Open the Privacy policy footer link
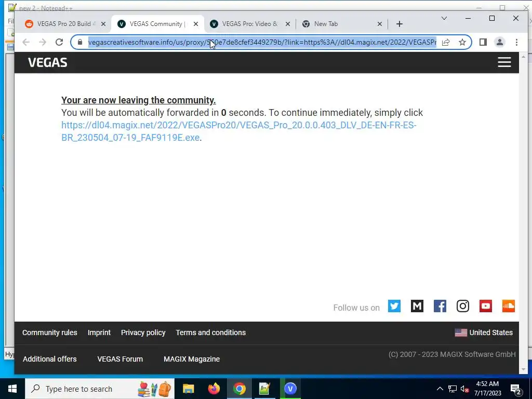 pos(143,332)
